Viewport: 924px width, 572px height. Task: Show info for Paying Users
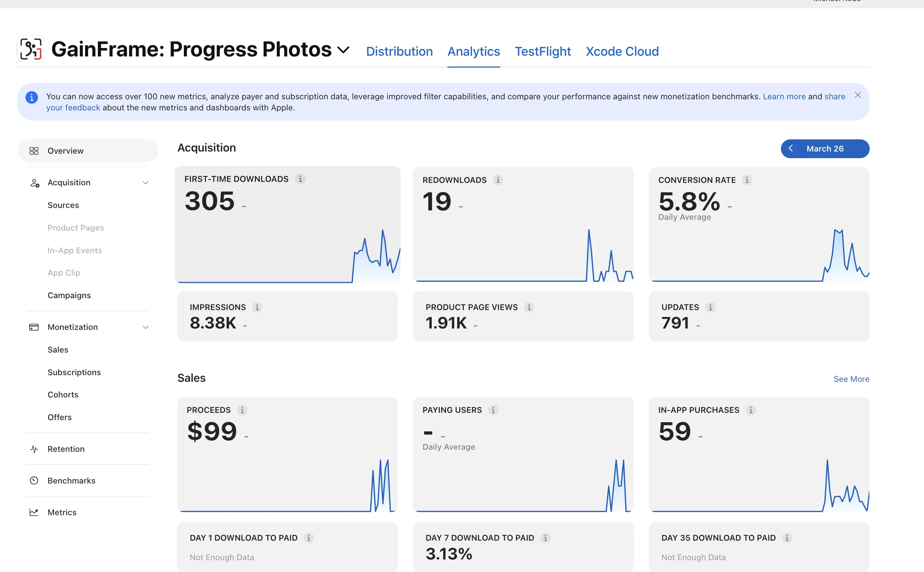click(x=493, y=410)
